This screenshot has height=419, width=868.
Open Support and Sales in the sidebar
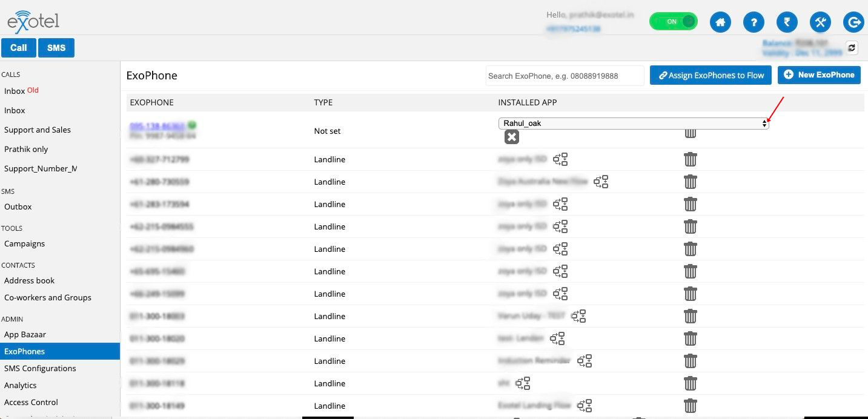(38, 130)
